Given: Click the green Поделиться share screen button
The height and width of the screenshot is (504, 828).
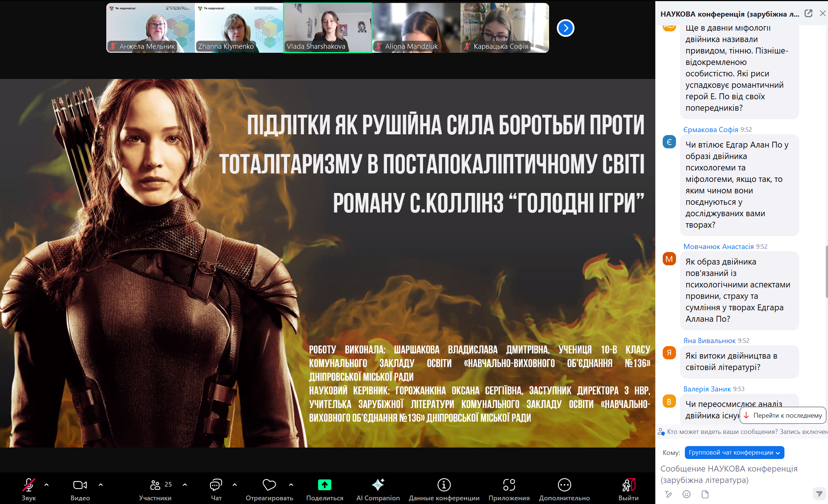Looking at the screenshot, I should coord(325,489).
